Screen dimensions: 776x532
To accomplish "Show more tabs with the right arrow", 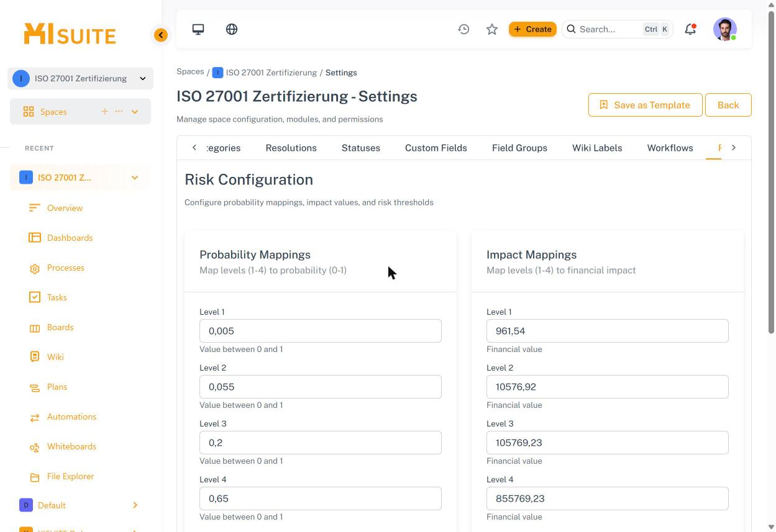I will point(734,148).
